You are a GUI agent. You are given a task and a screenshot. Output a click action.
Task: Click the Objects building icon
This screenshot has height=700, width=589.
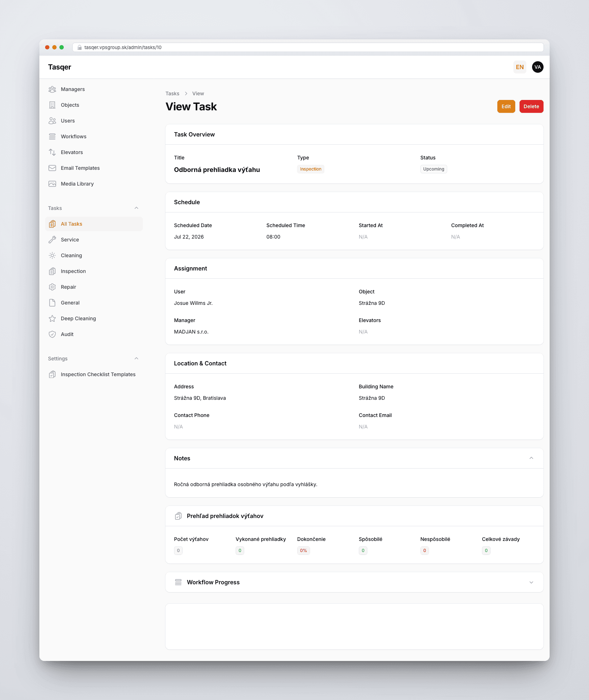[x=52, y=105]
